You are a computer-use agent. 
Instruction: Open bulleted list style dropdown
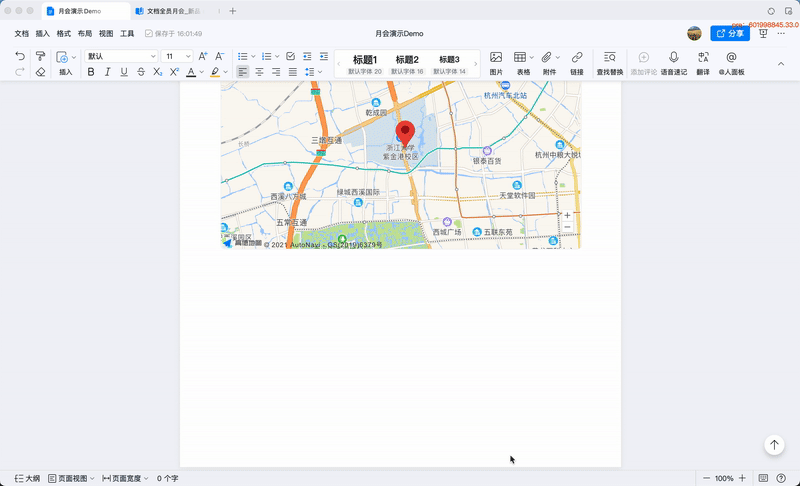point(253,57)
